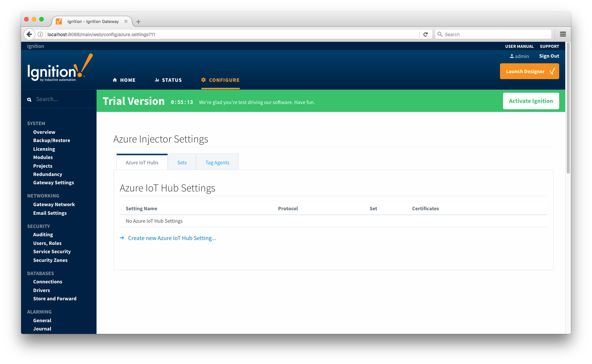Viewport: 592px width, 364px height.
Task: Open Gateway Settings in the sidebar
Action: [54, 183]
